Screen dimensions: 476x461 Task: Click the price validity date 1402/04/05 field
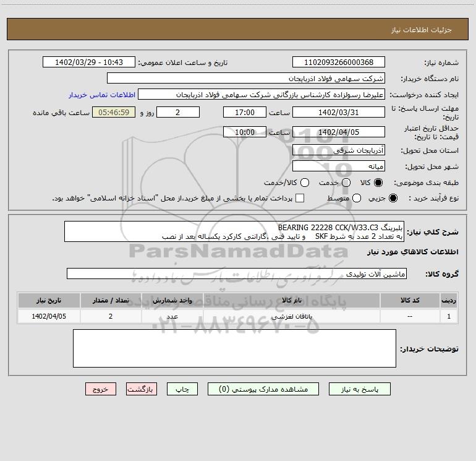[x=339, y=132]
